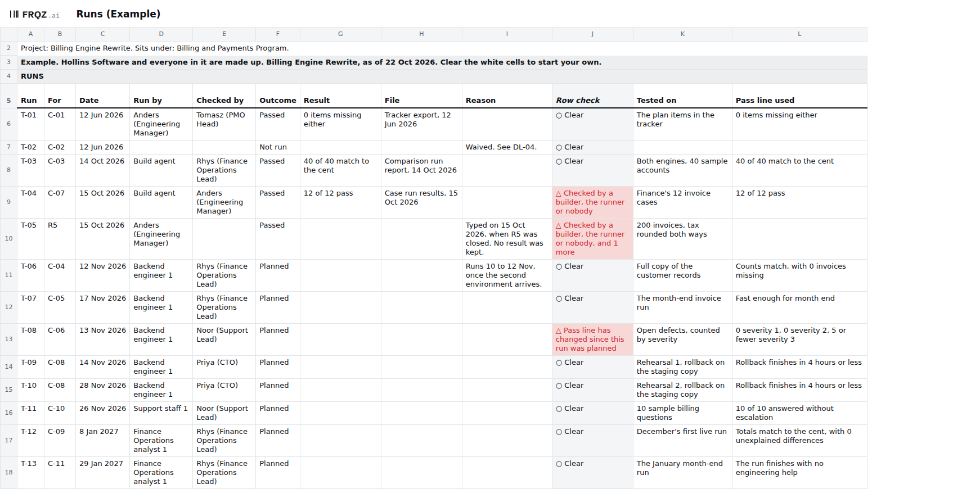Click the example notice about Hollins Software
Viewport: 980px width, 498px height.
click(x=442, y=62)
